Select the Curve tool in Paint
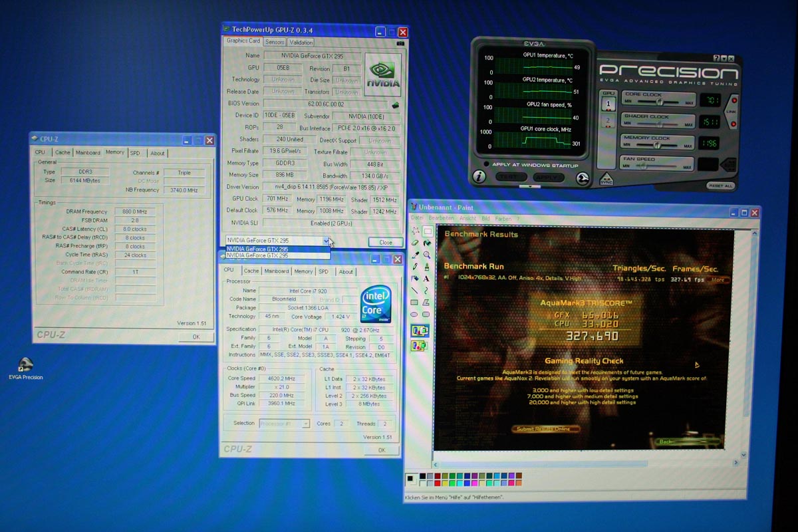798x532 pixels. [426, 291]
